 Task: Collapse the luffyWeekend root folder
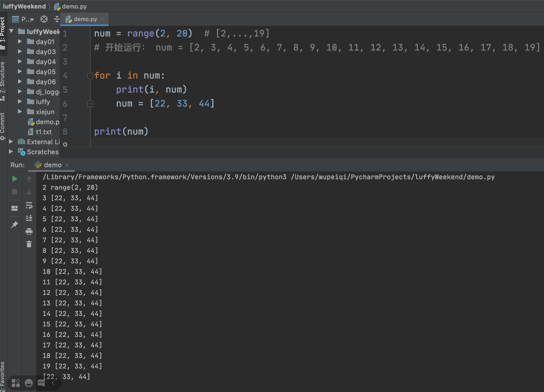11,31
